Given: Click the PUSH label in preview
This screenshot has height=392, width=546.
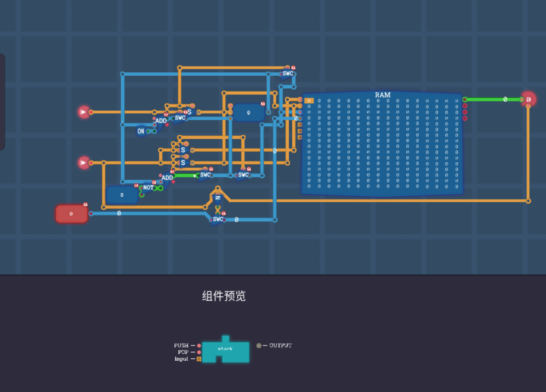Looking at the screenshot, I should pos(181,345).
